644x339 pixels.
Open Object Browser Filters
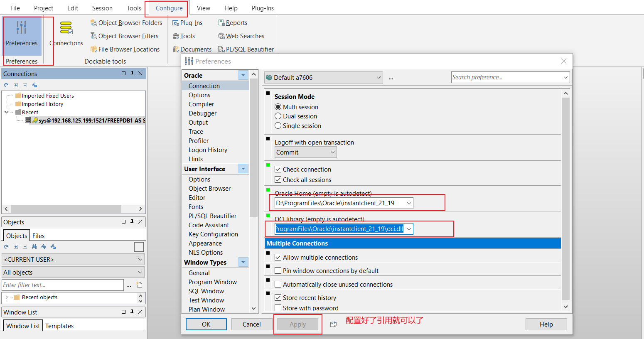tap(125, 36)
